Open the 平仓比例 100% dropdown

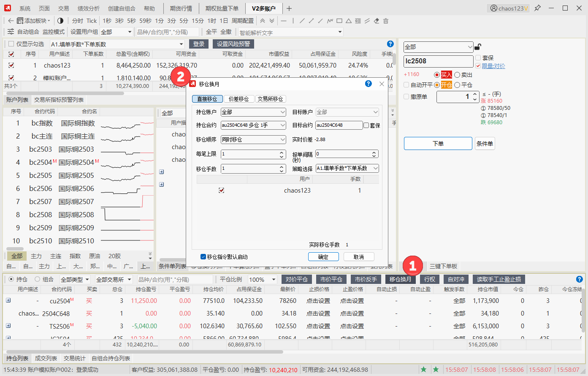(262, 280)
